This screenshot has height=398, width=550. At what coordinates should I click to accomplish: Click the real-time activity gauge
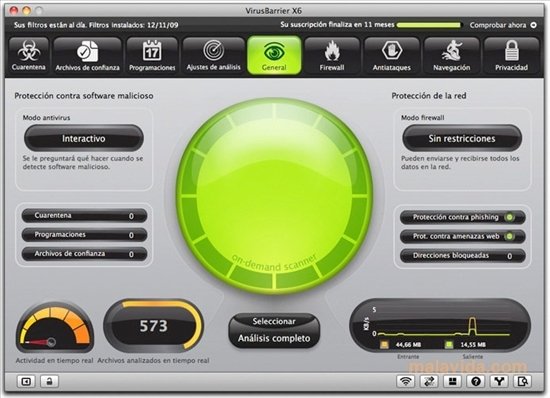(55, 327)
